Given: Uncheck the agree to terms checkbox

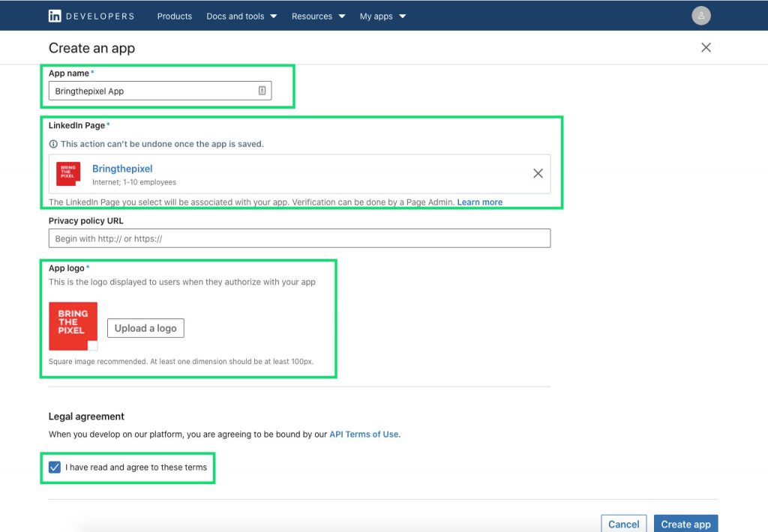Looking at the screenshot, I should pos(54,467).
